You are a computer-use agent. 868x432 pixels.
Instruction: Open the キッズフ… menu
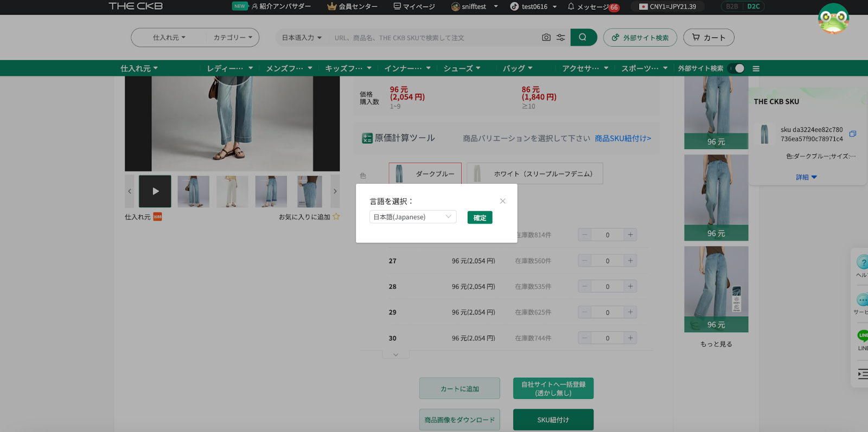tap(348, 68)
